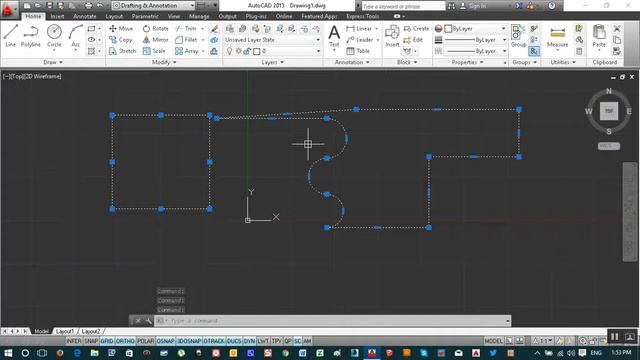Viewport: 640px width, 360px height.
Task: Click the WCS button below the ViewCube
Action: click(x=609, y=146)
